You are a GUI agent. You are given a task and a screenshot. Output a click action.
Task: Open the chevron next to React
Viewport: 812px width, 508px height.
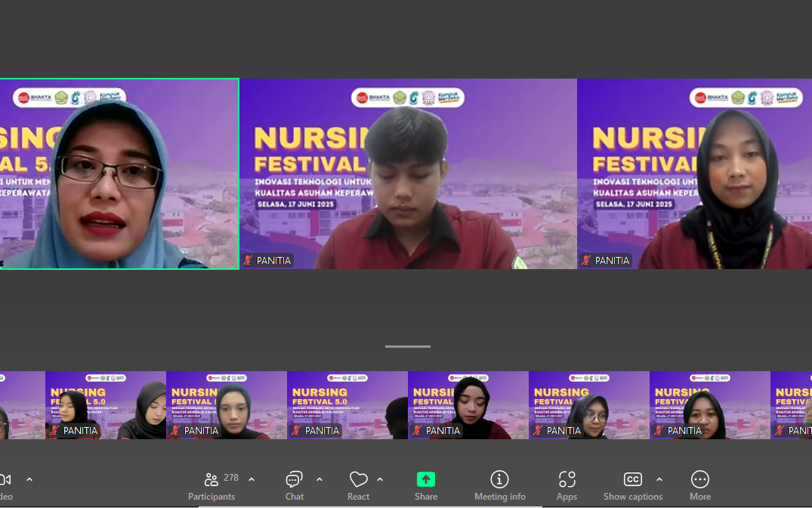pyautogui.click(x=380, y=479)
